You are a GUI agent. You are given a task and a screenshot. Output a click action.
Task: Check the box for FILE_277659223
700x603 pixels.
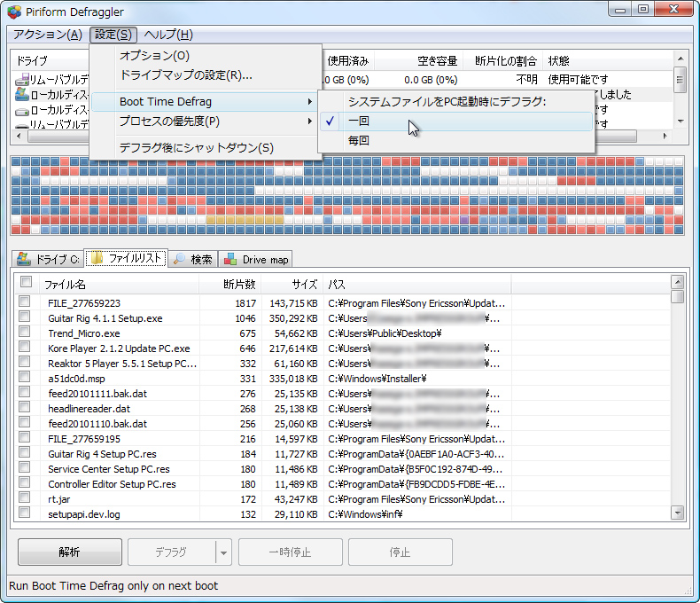25,301
